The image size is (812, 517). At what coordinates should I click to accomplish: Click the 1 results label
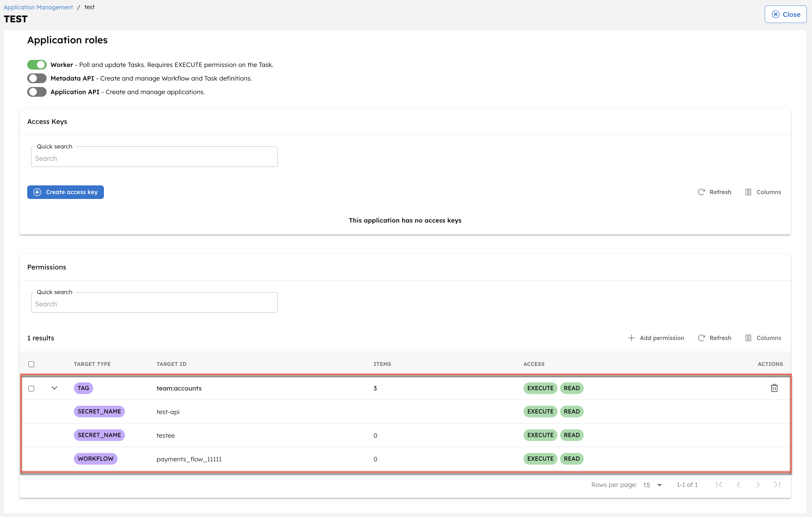coord(40,338)
